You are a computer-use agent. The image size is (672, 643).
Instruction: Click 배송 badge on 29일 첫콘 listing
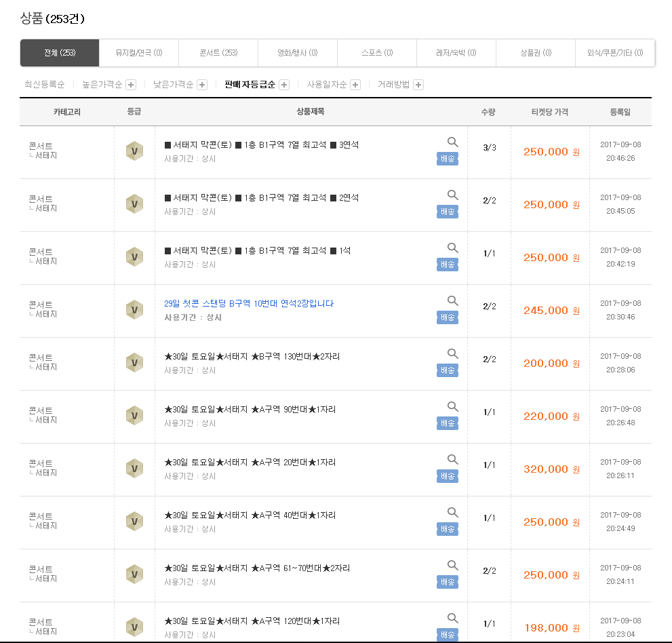click(x=448, y=317)
